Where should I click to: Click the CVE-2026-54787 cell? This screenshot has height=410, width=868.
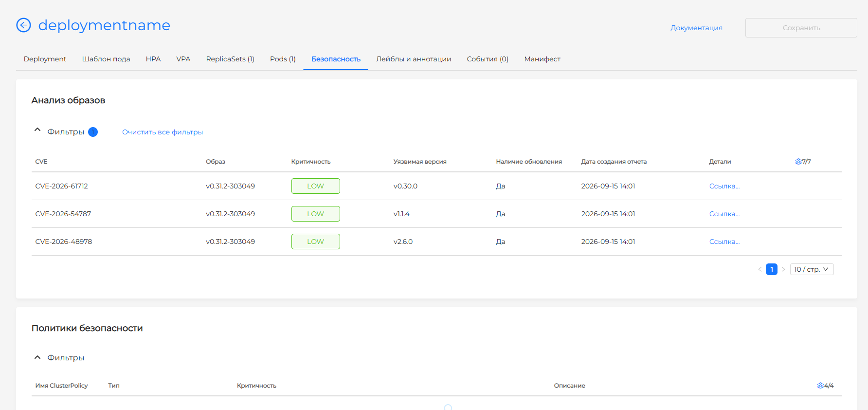(x=63, y=214)
